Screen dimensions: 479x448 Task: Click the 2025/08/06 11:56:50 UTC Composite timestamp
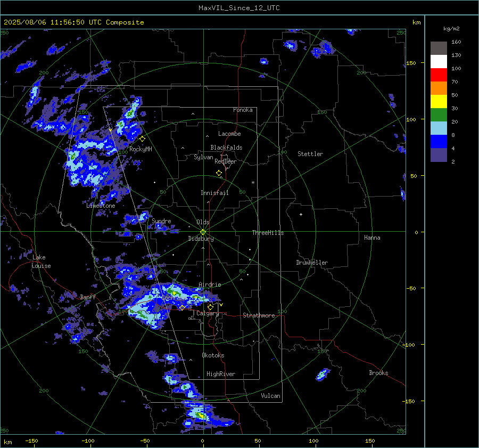pyautogui.click(x=73, y=22)
